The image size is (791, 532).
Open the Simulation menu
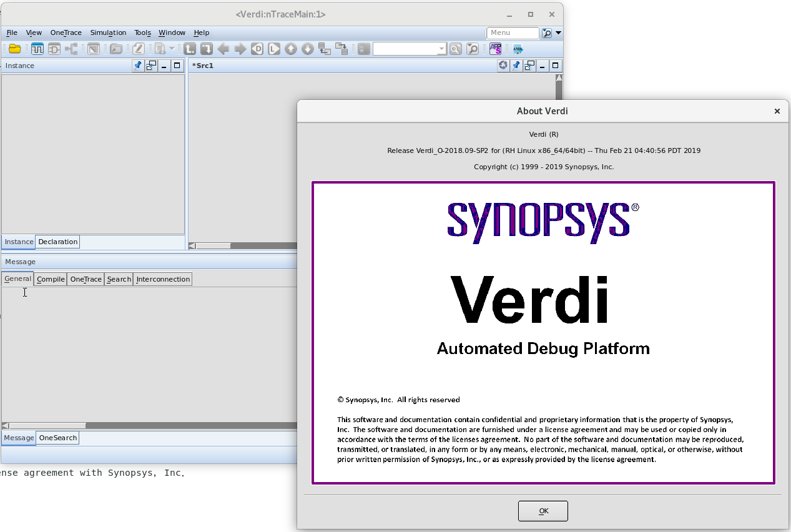click(x=108, y=32)
